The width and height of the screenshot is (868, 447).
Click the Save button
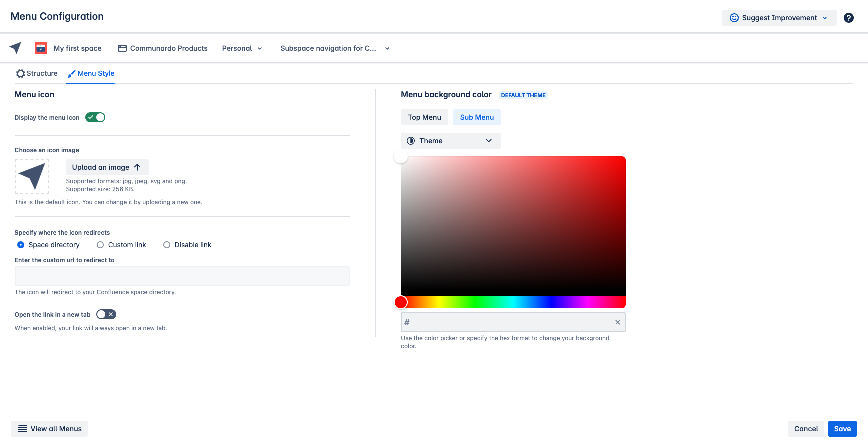click(842, 429)
